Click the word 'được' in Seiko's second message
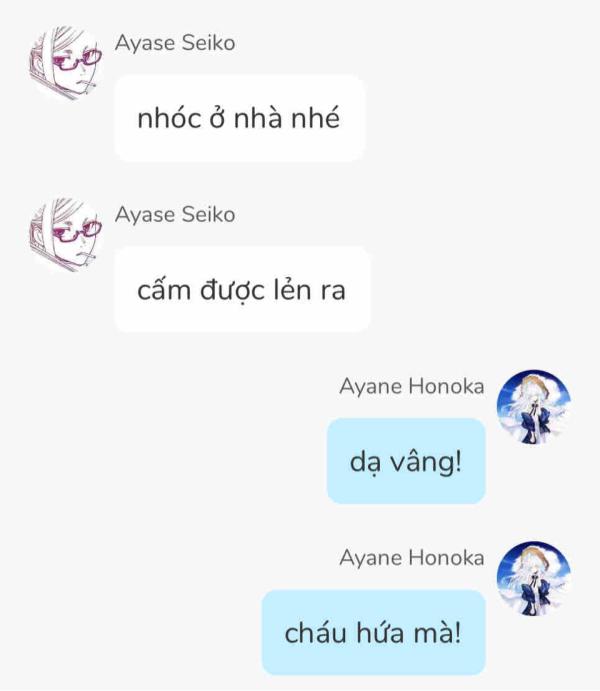600x691 pixels. coord(233,292)
